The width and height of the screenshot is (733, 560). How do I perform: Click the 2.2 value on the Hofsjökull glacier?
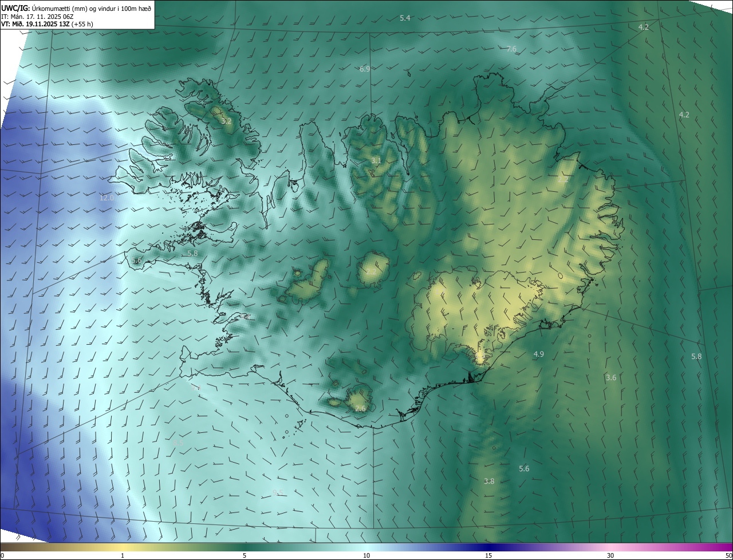click(372, 272)
